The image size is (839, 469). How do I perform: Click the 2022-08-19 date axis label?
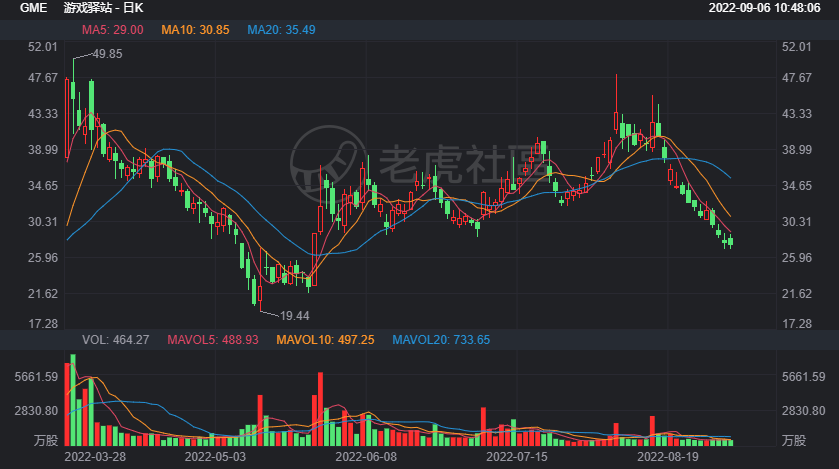pyautogui.click(x=668, y=457)
